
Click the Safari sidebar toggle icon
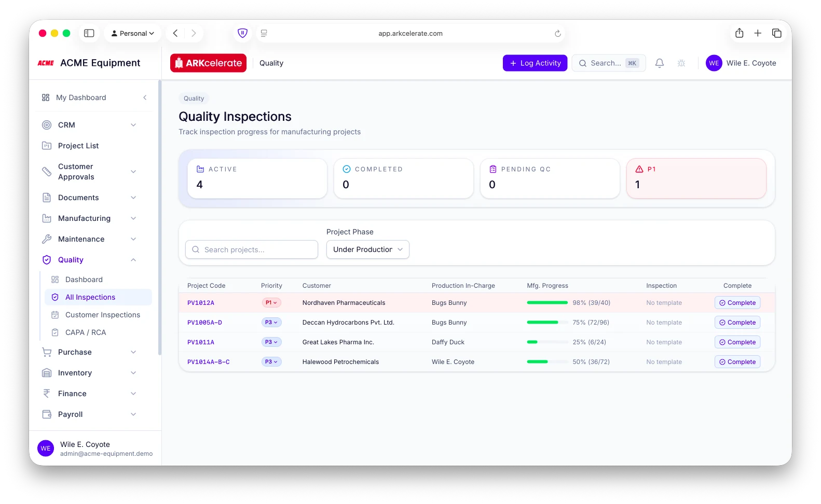coord(89,33)
